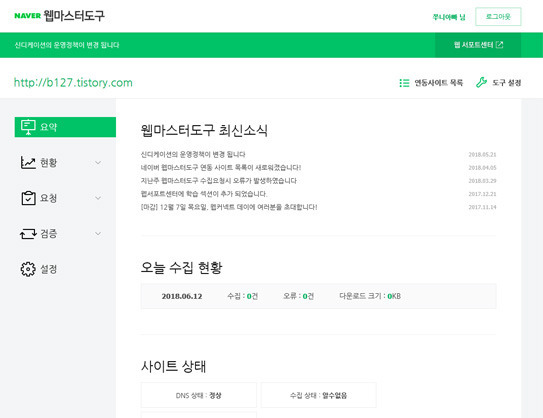Open news [마감] 12월 7일 목요일 웹커넥트 데이
The image size is (543, 418).
(x=229, y=207)
